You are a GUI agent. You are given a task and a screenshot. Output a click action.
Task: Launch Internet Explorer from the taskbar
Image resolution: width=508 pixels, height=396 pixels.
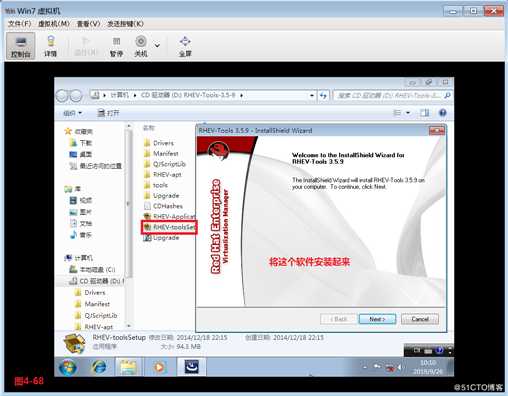pyautogui.click(x=99, y=367)
